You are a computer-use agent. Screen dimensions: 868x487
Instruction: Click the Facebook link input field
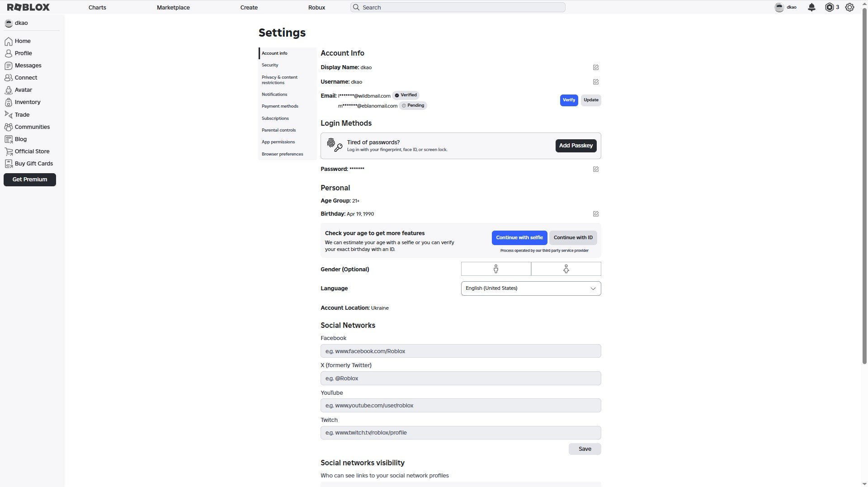click(x=461, y=351)
